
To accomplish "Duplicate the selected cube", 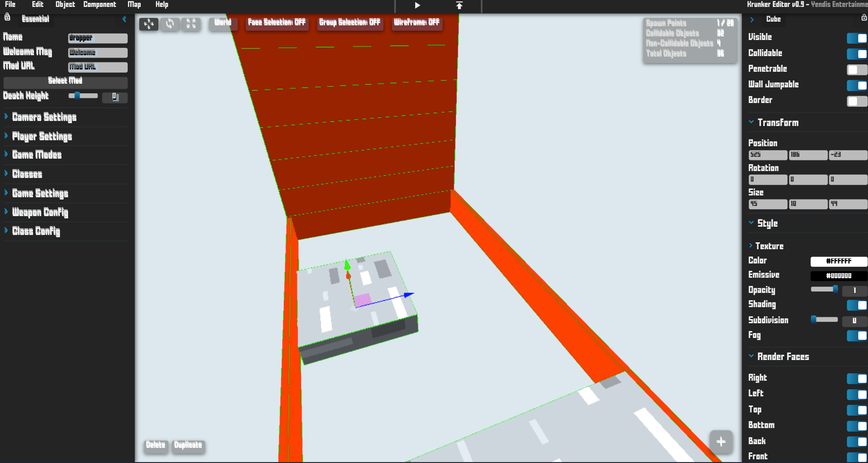I will pyautogui.click(x=188, y=445).
